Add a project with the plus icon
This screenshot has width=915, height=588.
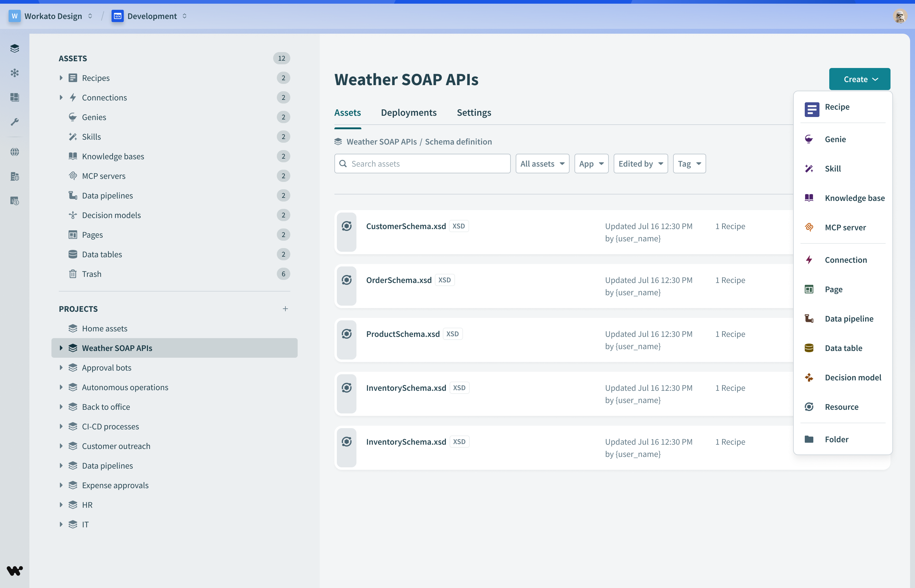click(285, 308)
